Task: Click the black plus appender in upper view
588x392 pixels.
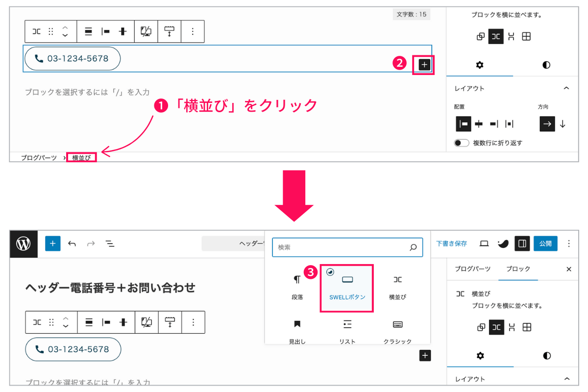Action: pyautogui.click(x=424, y=64)
